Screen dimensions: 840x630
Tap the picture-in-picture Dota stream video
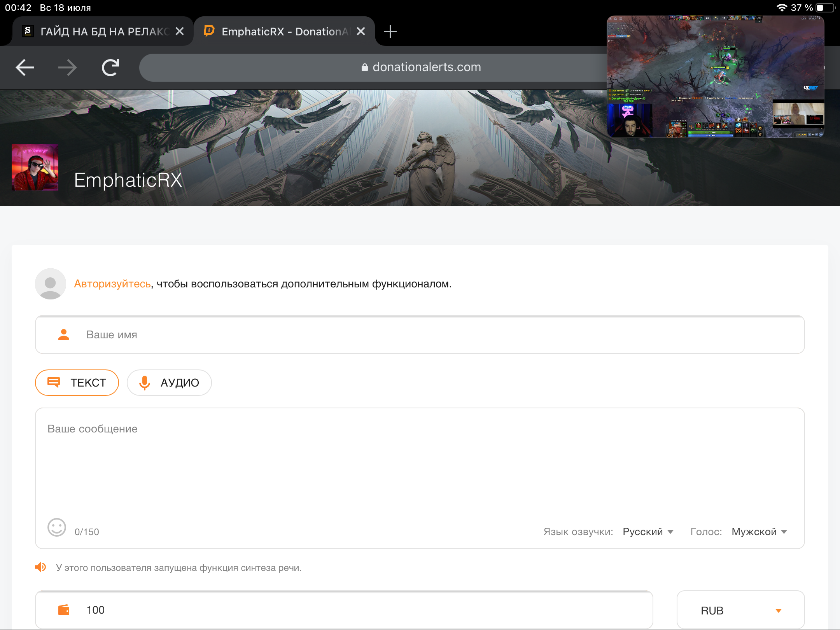[715, 77]
